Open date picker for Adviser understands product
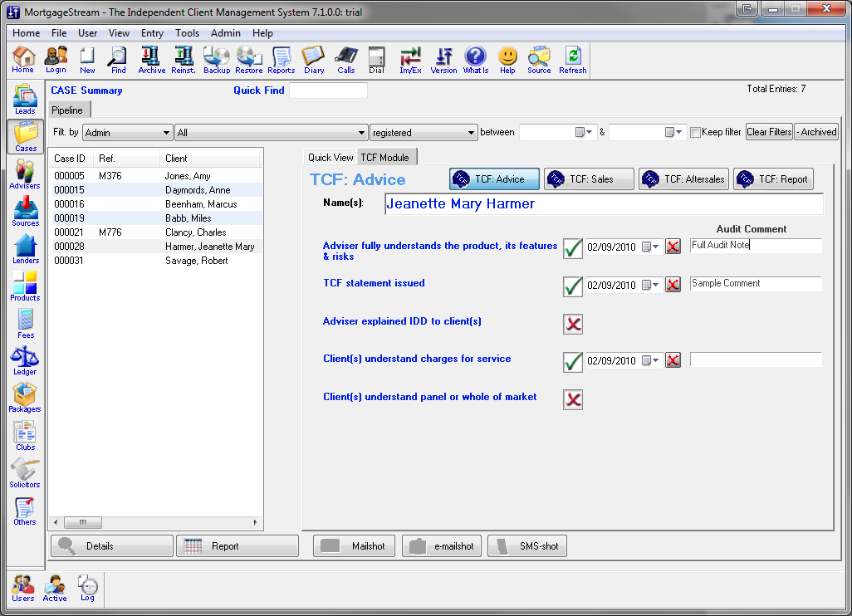 point(650,247)
